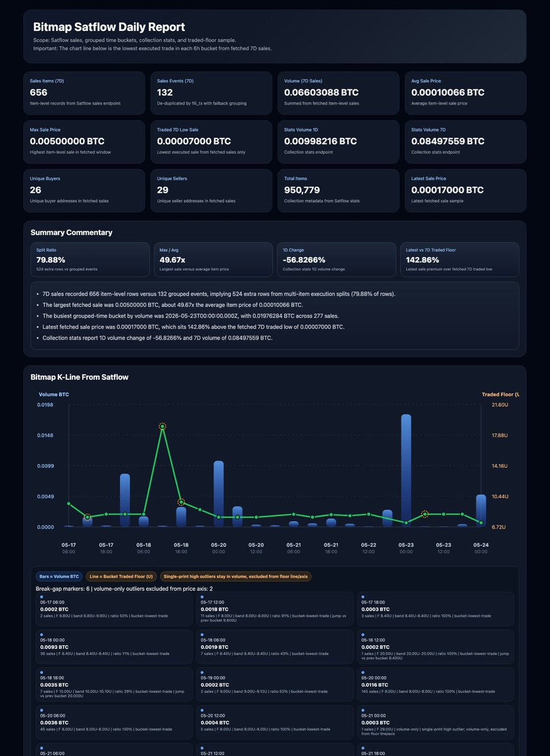Click the Stats Volume 1D value 0.00998216 BTC
Viewport: 550px width, 756px height.
(x=320, y=141)
